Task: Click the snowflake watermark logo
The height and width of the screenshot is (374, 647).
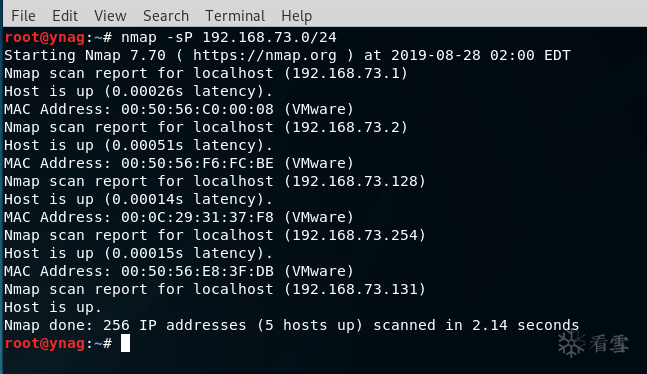Action: [571, 343]
